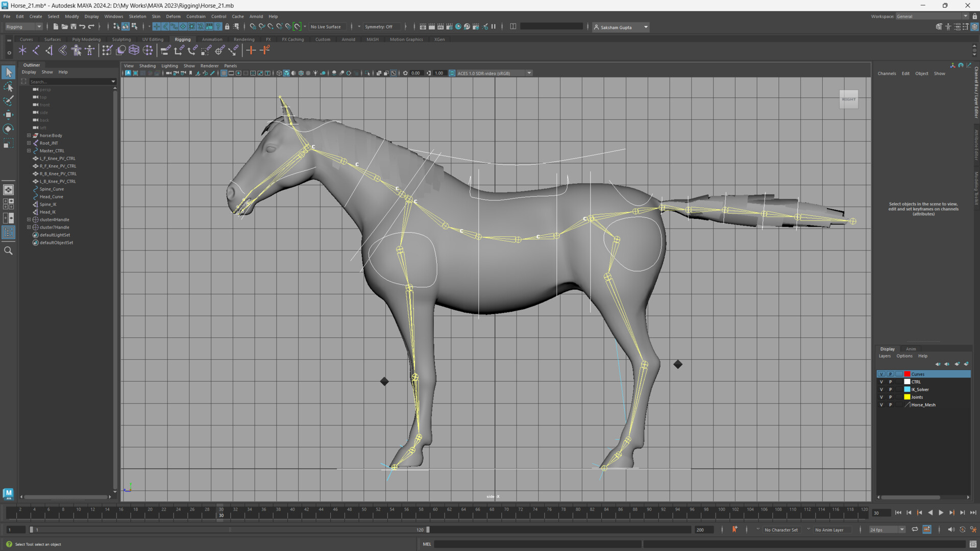
Task: Open the Create IK Handle tool
Action: pos(36,50)
